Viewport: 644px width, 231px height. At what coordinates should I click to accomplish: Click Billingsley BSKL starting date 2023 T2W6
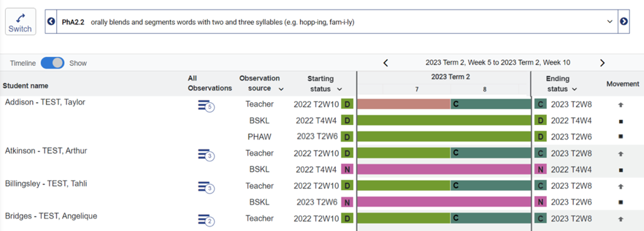317,202
